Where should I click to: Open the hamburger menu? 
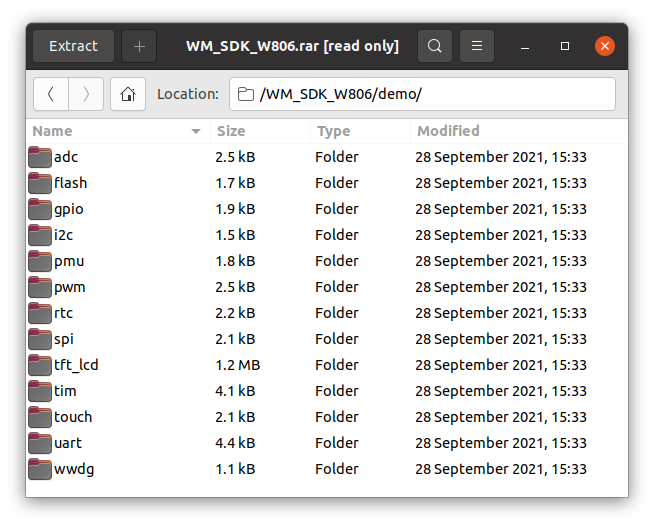(477, 46)
